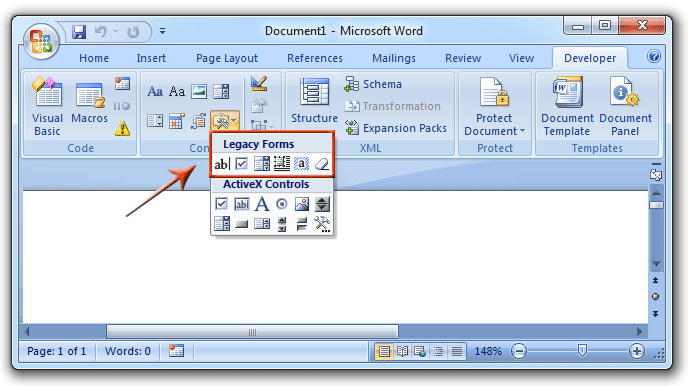Screen dimensions: 688x386
Task: Open the References tab
Action: coord(315,58)
